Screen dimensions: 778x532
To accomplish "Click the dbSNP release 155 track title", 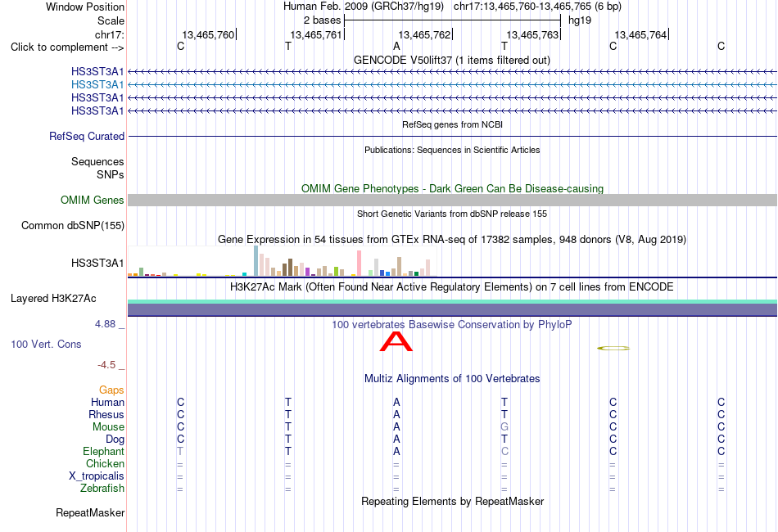I will 451,214.
